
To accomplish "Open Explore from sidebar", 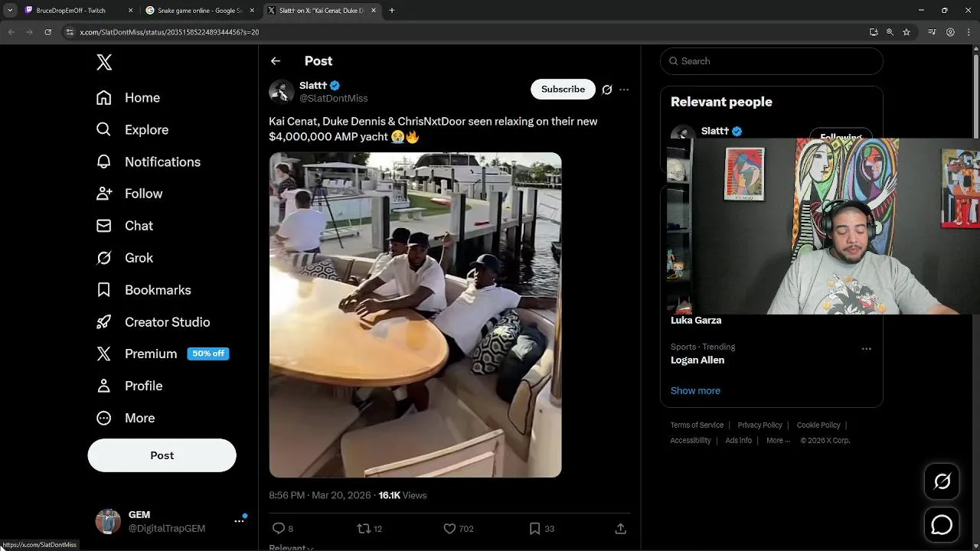I will [132, 130].
